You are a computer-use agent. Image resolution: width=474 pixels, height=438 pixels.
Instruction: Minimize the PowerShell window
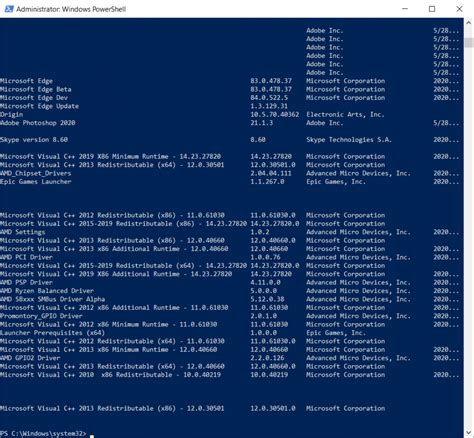point(405,9)
